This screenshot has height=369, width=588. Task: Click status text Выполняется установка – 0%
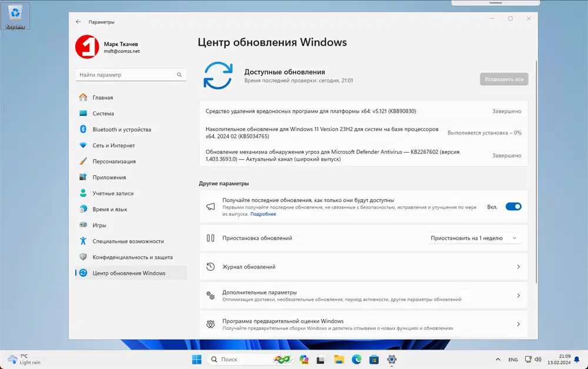click(484, 133)
